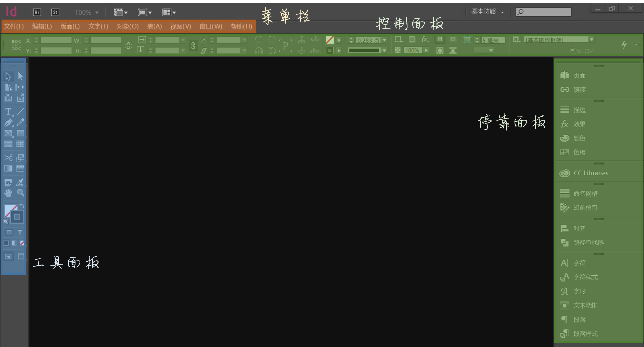Apply gradient mode in toolbox
644x347 pixels.
[14, 243]
